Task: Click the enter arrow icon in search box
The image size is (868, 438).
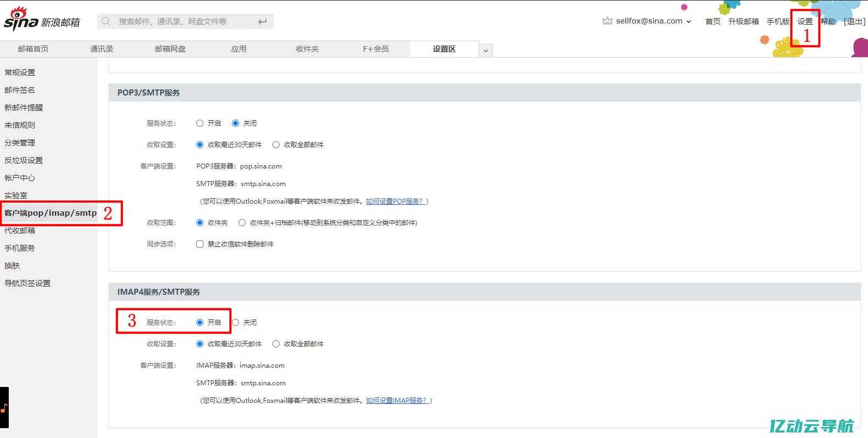Action: 263,21
